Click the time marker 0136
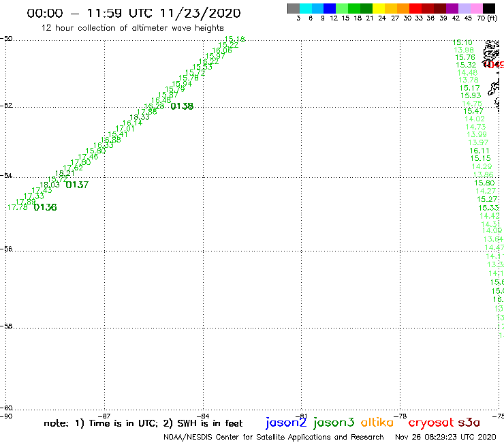504x443 pixels. pos(45,207)
